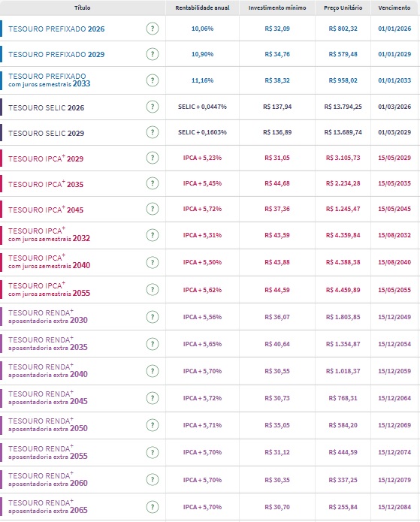
Task: Click help icon beside Tesouro Selic 2026
Action: point(153,107)
